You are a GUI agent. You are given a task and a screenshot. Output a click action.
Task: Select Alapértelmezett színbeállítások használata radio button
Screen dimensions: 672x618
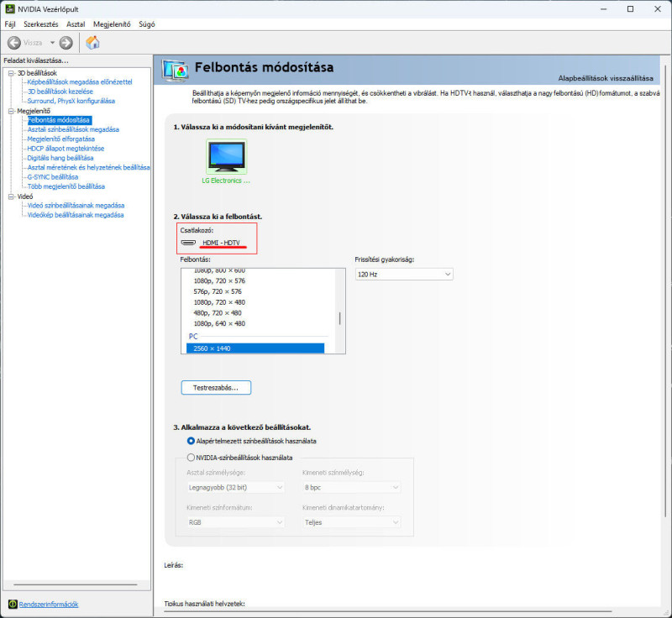coord(192,441)
